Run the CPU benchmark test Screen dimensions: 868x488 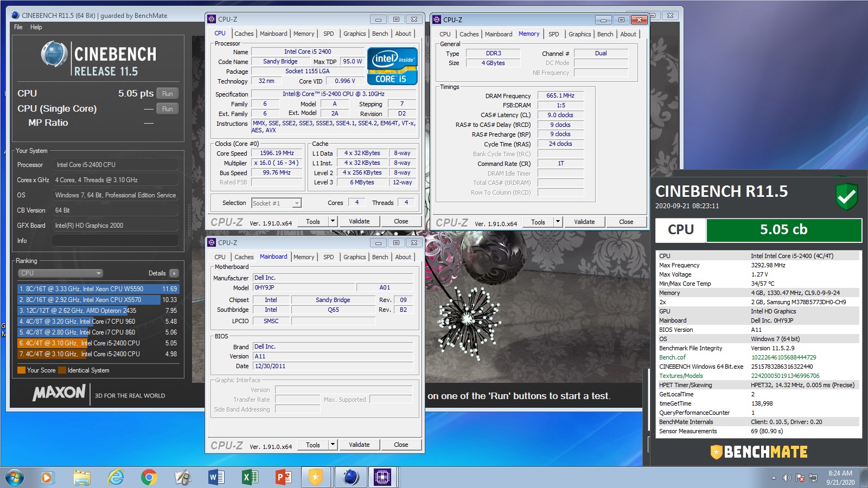coord(167,93)
